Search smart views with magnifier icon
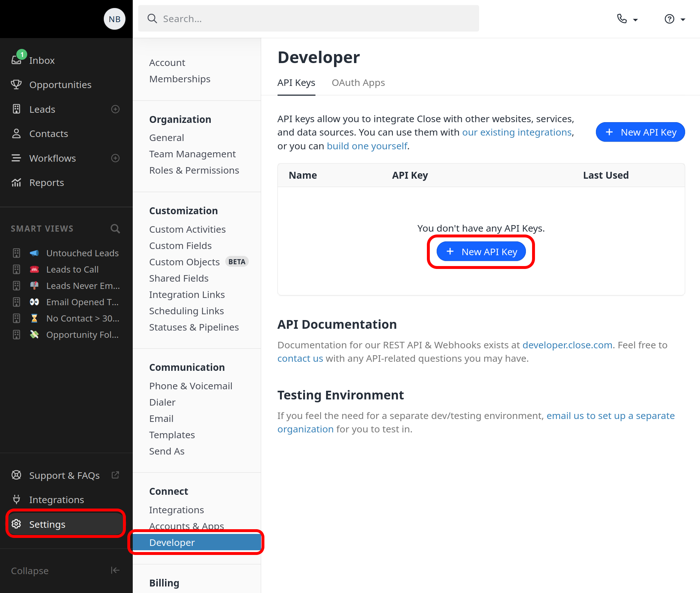Image resolution: width=700 pixels, height=593 pixels. tap(115, 229)
